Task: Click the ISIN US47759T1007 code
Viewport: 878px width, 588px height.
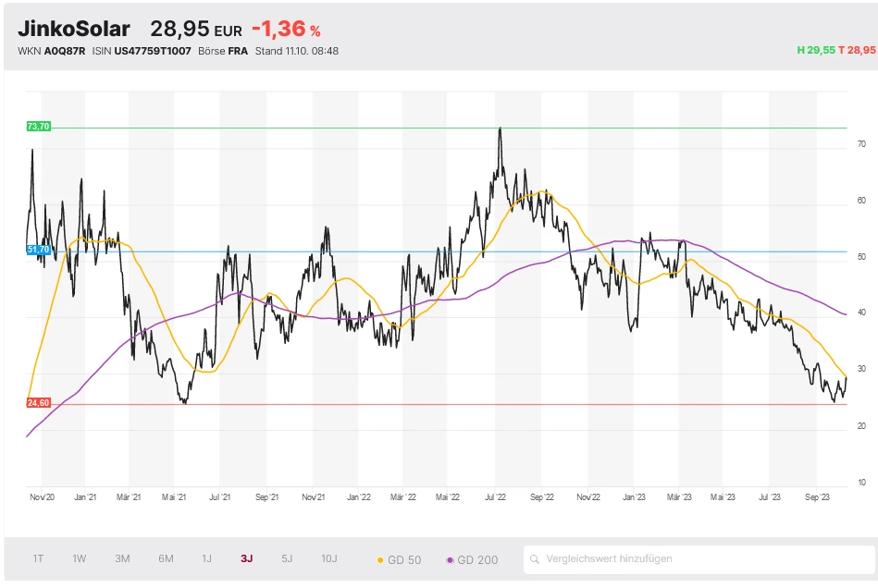Action: click(x=155, y=51)
